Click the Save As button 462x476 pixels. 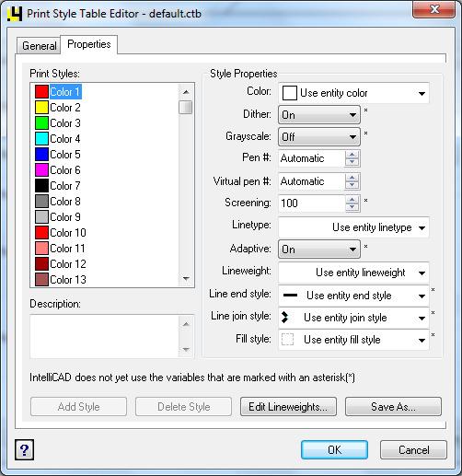tap(393, 407)
